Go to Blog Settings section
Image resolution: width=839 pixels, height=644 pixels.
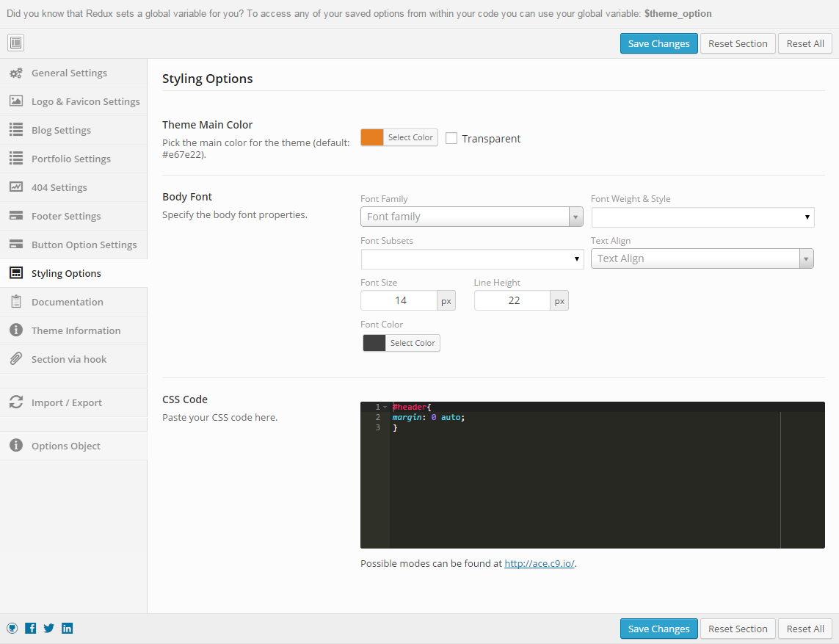tap(73, 130)
